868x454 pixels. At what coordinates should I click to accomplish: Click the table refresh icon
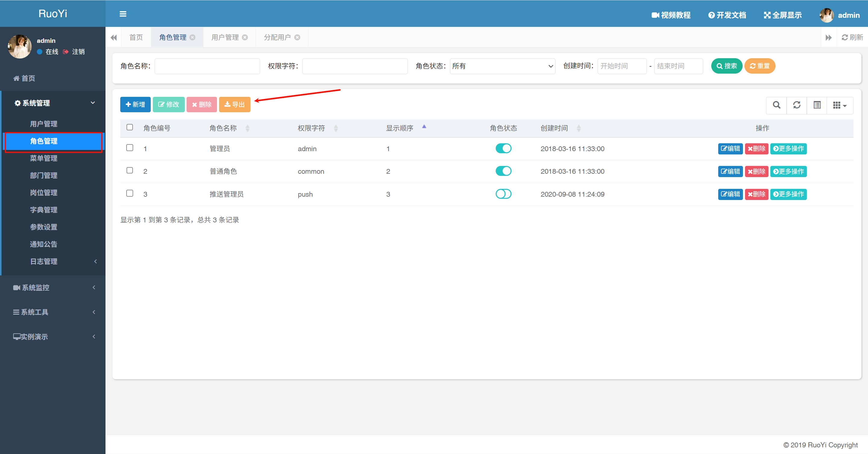point(797,105)
